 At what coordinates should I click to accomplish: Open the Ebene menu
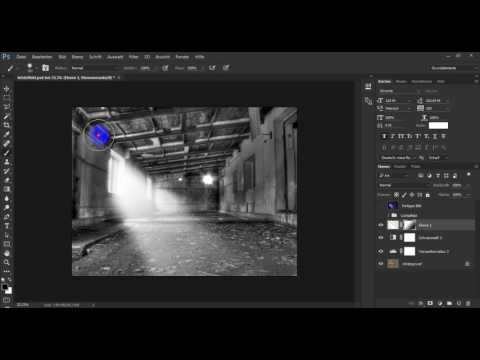tap(77, 57)
